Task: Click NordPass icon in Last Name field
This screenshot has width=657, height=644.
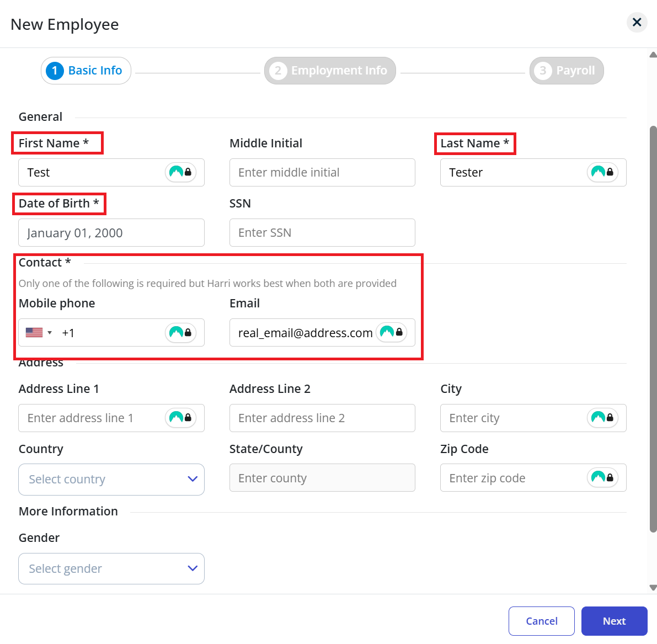Action: tap(602, 172)
